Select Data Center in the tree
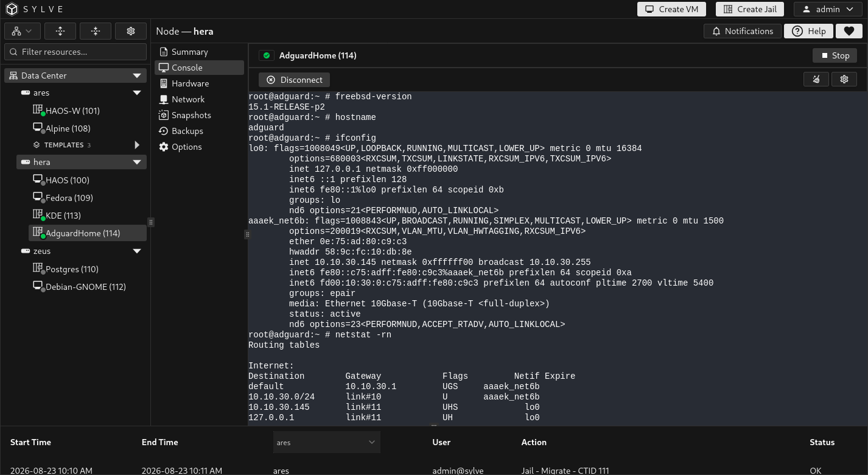The width and height of the screenshot is (868, 475). [75, 76]
